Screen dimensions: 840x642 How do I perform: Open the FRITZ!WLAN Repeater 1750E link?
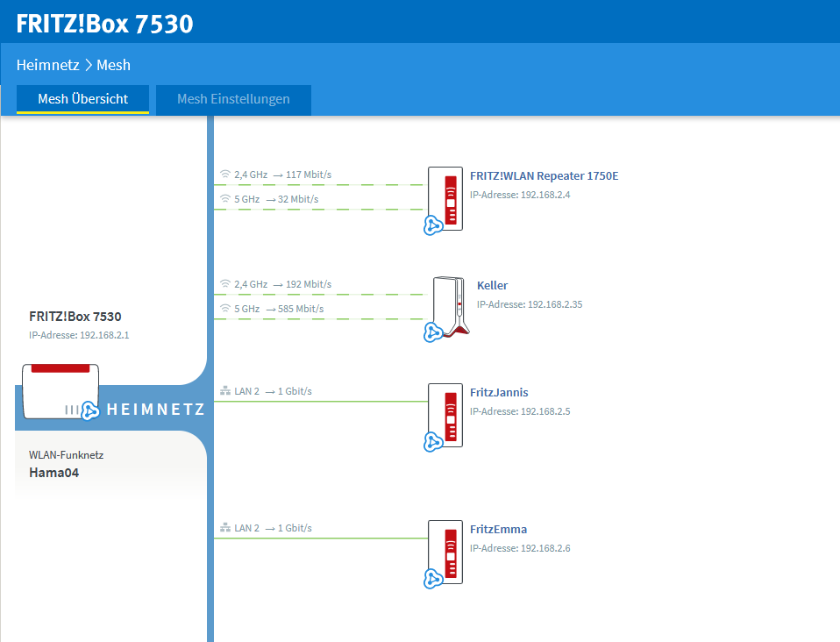pos(544,175)
